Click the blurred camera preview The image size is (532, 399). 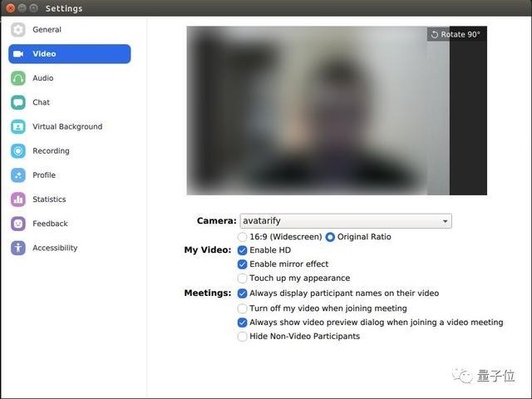click(x=337, y=111)
